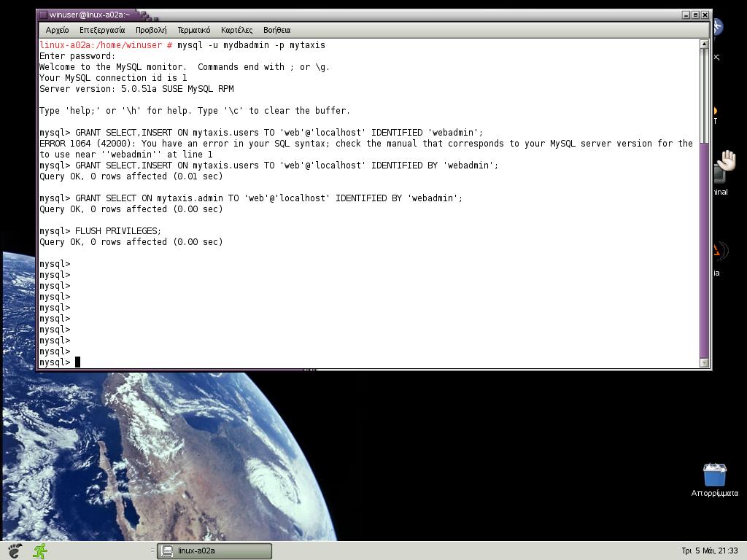The height and width of the screenshot is (560, 747).
Task: Click the taskbar panel grip handle
Action: coord(152,551)
